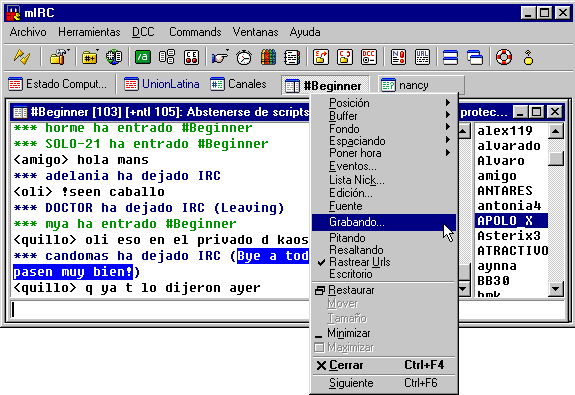Open the Commands menu

tap(195, 32)
